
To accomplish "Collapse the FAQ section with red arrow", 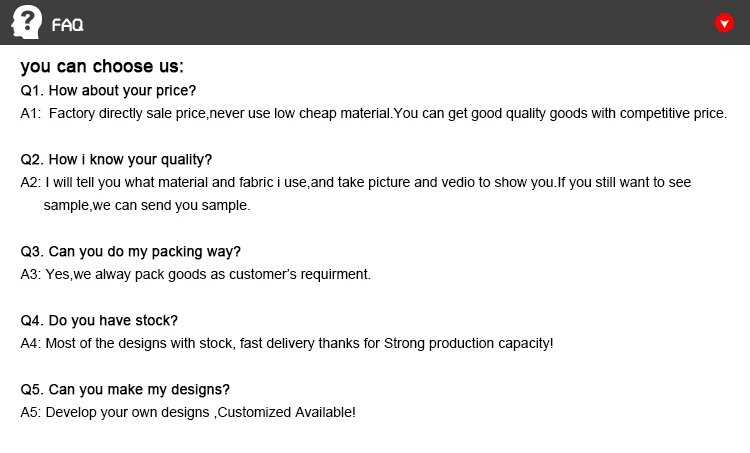I will tap(725, 23).
